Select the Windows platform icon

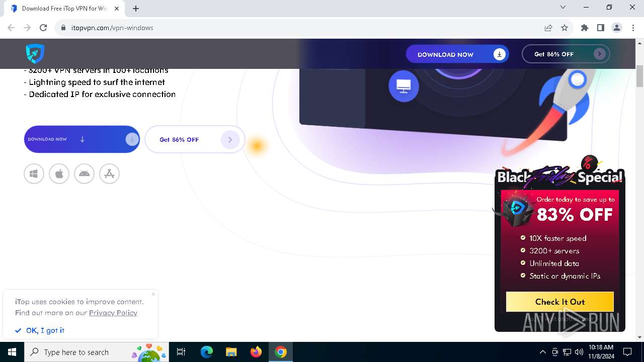pos(34,174)
